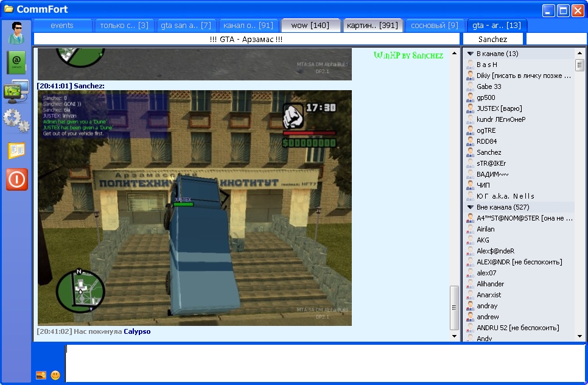Collapse the 'В канале (13)' group
This screenshot has width=588, height=385.
click(471, 54)
